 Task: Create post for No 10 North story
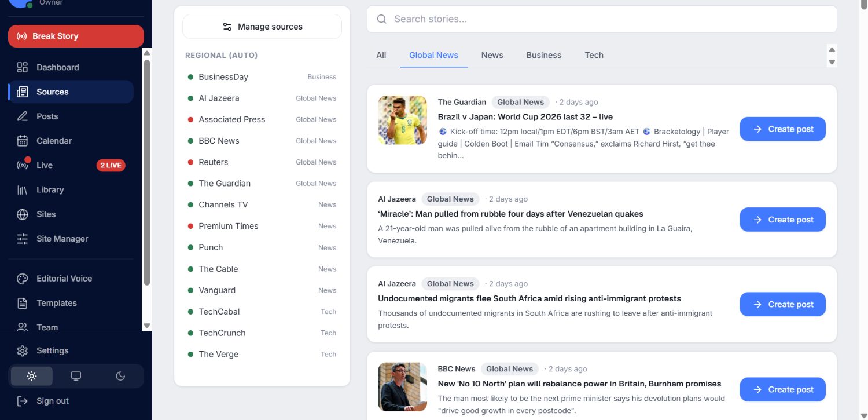[x=782, y=389]
